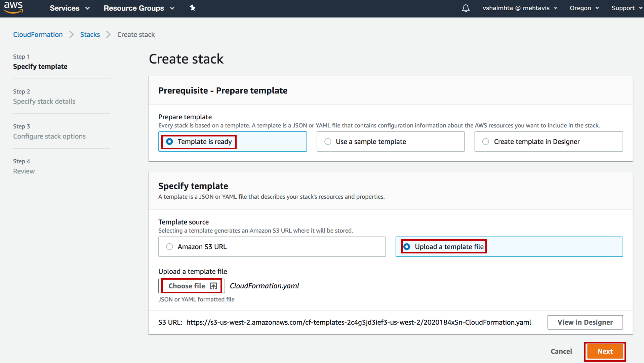Select Step 4 Review
Screen dimensions: 644x363
(24, 167)
